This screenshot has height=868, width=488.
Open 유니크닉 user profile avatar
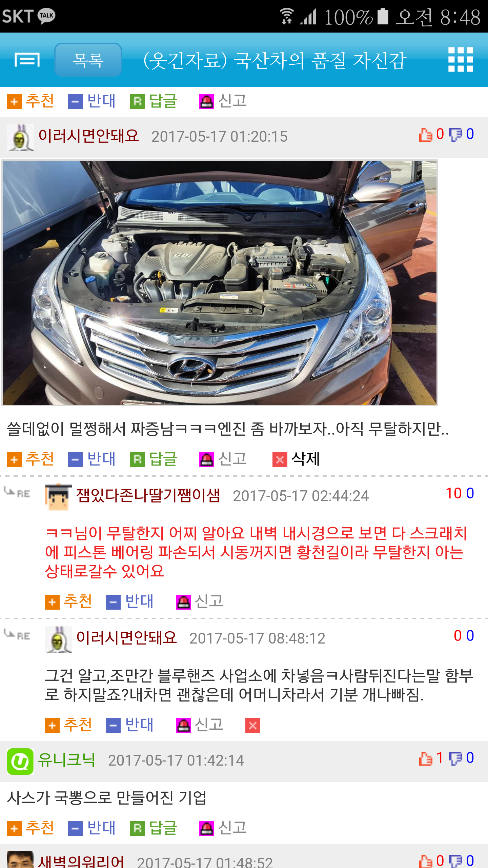click(x=20, y=762)
